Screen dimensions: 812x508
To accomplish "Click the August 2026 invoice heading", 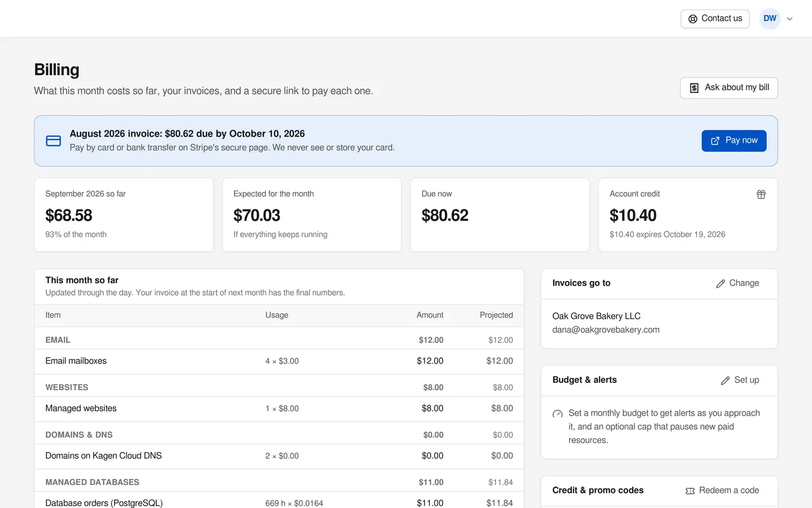I will coord(187,134).
